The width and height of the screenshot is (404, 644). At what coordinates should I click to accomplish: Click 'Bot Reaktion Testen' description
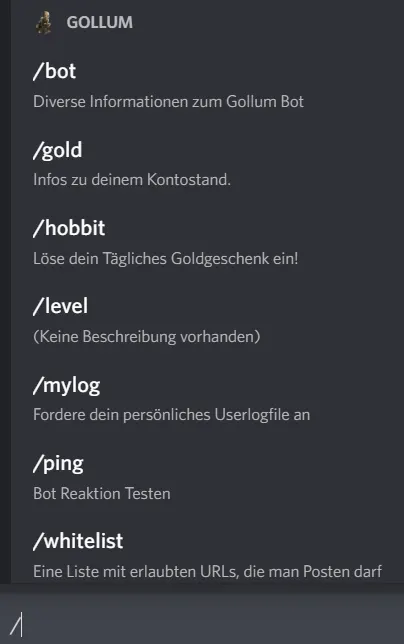tap(102, 493)
